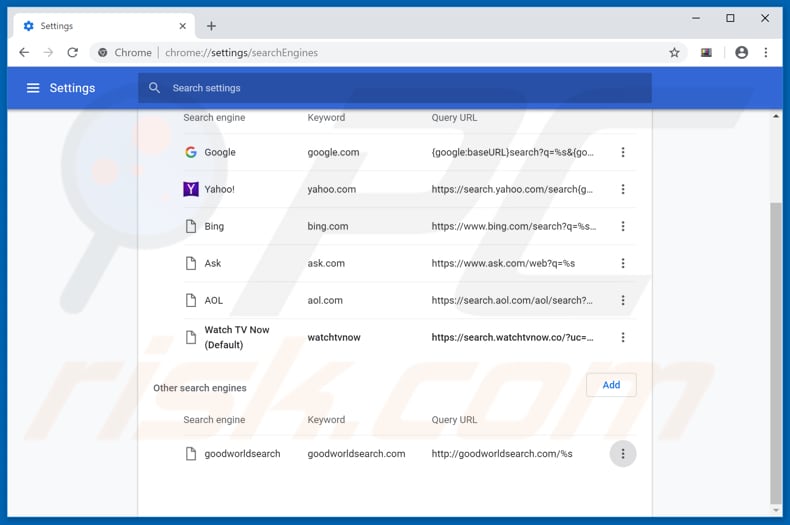Select the AOL search engine name
Image resolution: width=790 pixels, height=525 pixels.
[214, 300]
